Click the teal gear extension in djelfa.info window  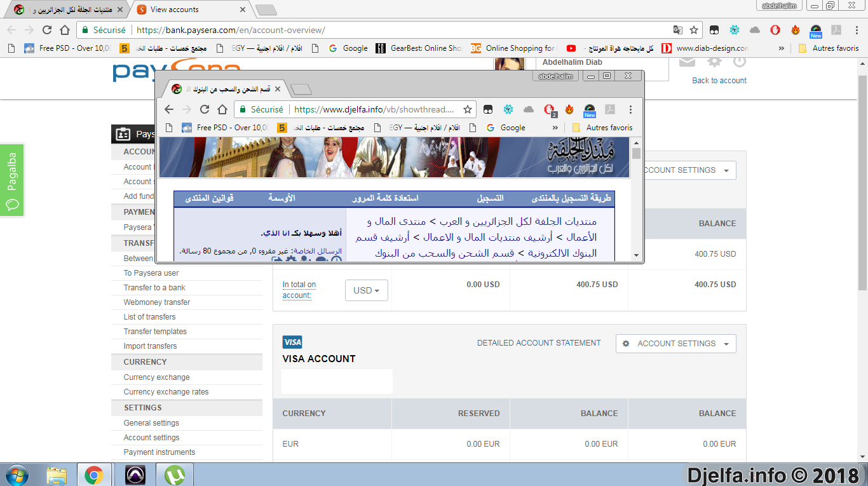point(508,109)
